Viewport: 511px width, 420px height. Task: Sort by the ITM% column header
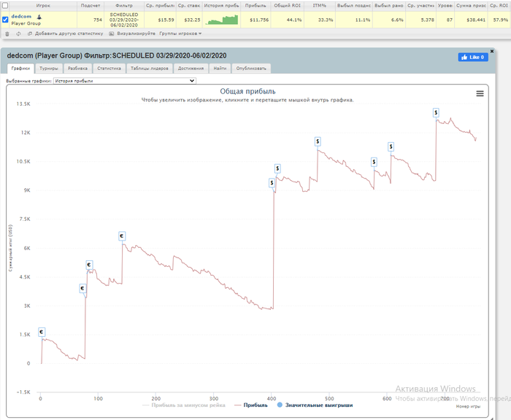320,6
